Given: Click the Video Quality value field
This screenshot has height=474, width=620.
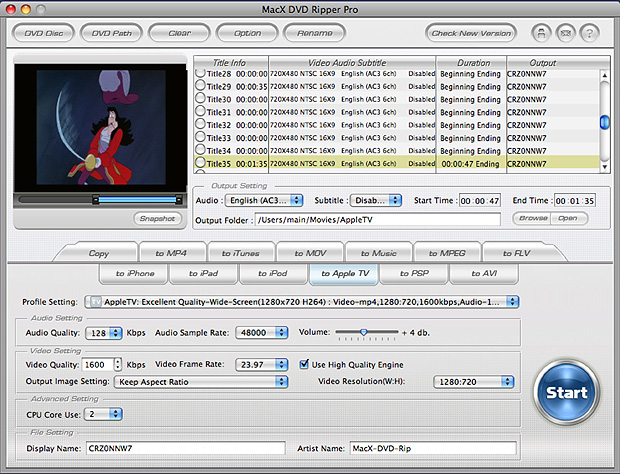Looking at the screenshot, I should point(98,364).
